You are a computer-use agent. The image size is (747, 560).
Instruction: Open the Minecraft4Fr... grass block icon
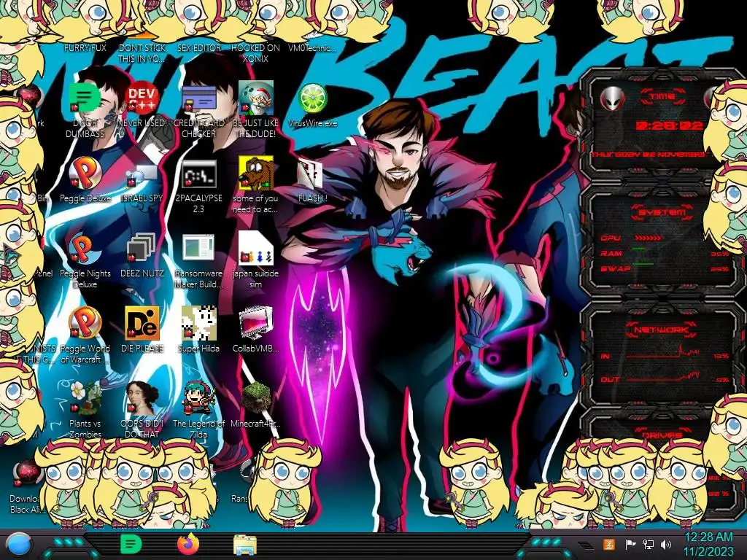coord(256,398)
